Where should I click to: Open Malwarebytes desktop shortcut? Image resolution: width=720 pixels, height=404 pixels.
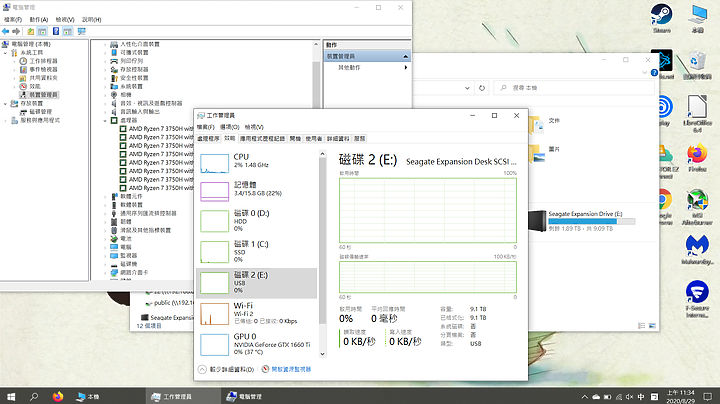697,250
